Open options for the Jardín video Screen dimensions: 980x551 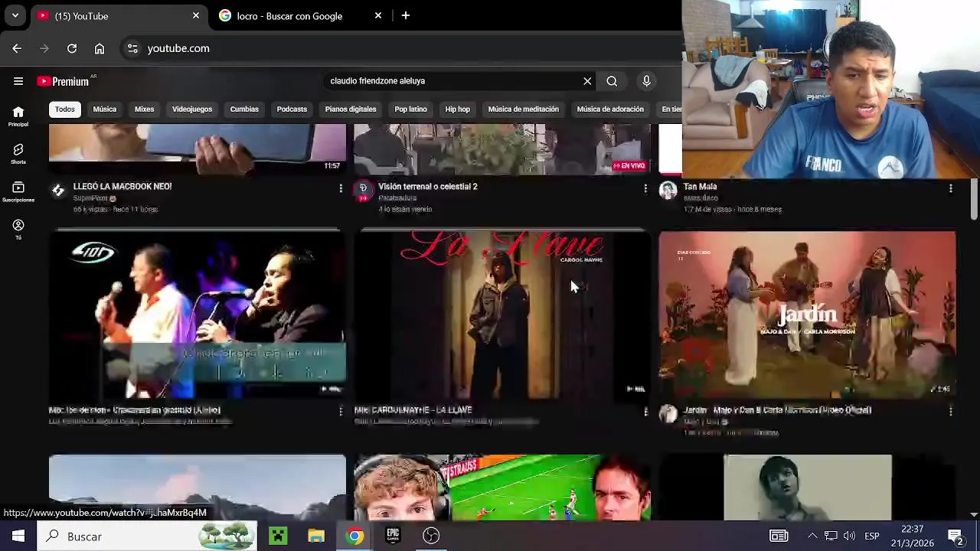click(x=950, y=411)
